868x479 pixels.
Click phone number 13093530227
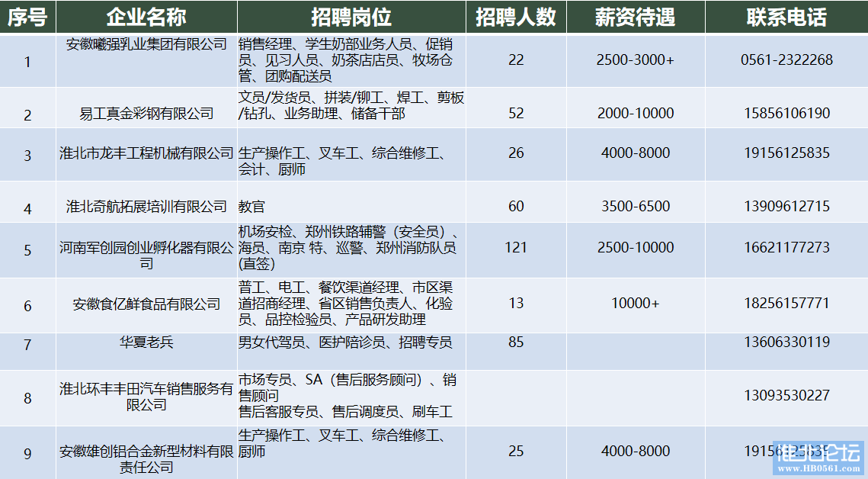[x=786, y=395]
